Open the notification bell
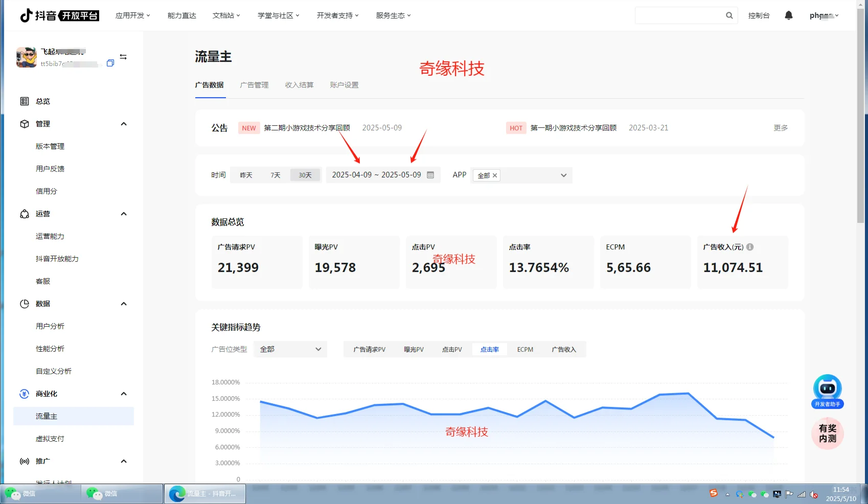Image resolution: width=868 pixels, height=504 pixels. click(789, 15)
